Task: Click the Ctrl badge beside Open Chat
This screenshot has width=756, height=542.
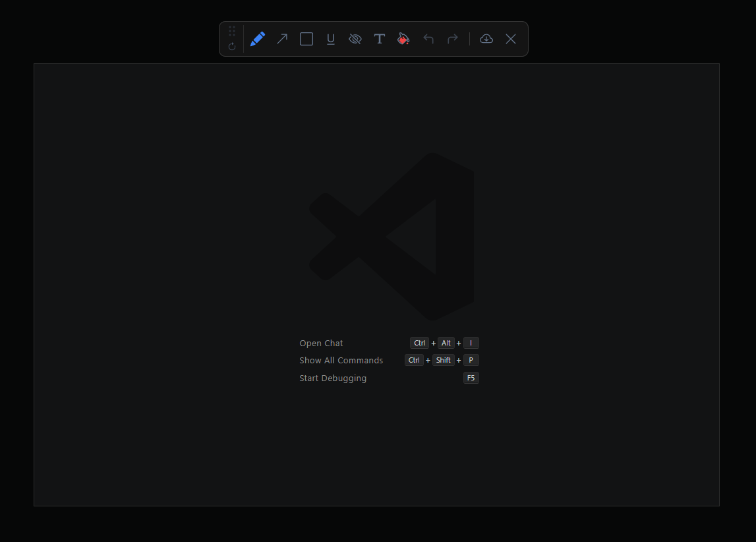Action: click(419, 343)
